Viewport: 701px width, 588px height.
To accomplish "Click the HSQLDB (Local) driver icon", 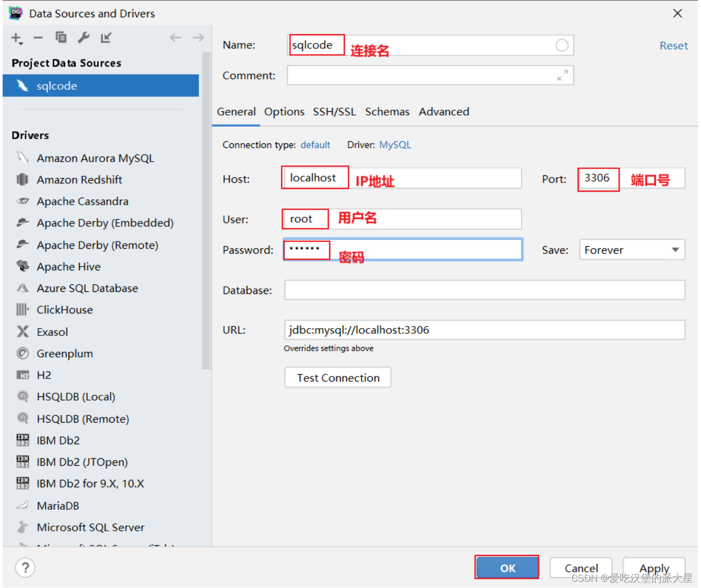I will coord(23,396).
